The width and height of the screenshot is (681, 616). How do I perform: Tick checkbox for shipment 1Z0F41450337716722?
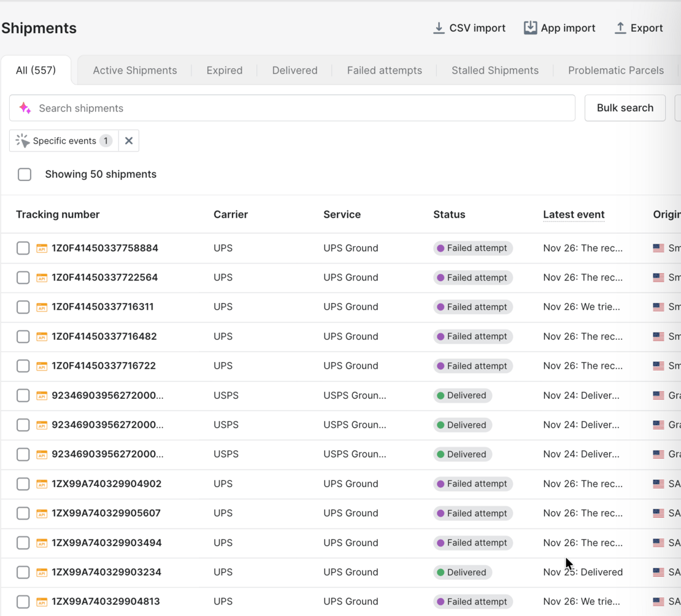pyautogui.click(x=23, y=366)
